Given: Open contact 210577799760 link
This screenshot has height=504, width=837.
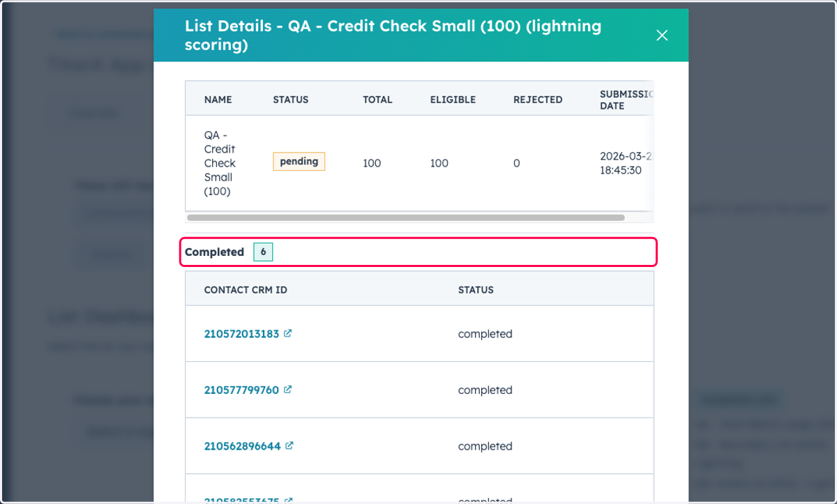Looking at the screenshot, I should [x=241, y=390].
